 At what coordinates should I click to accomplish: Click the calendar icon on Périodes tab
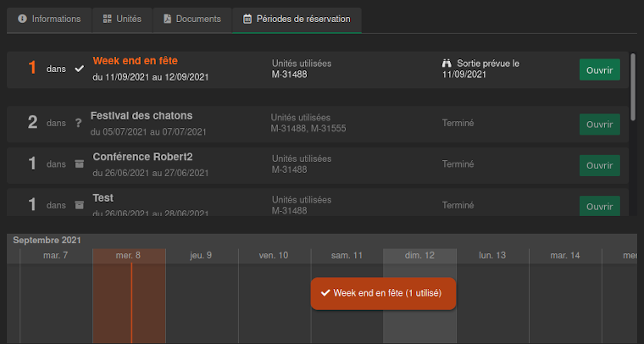pos(247,19)
